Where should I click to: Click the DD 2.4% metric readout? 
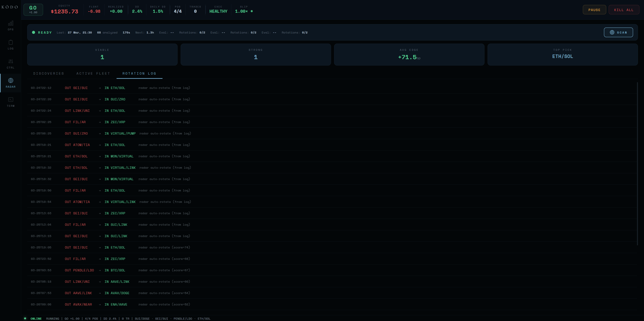pyautogui.click(x=137, y=10)
